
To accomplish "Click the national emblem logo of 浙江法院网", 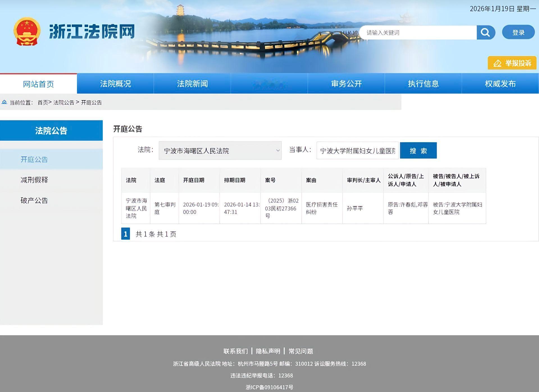I will [27, 31].
